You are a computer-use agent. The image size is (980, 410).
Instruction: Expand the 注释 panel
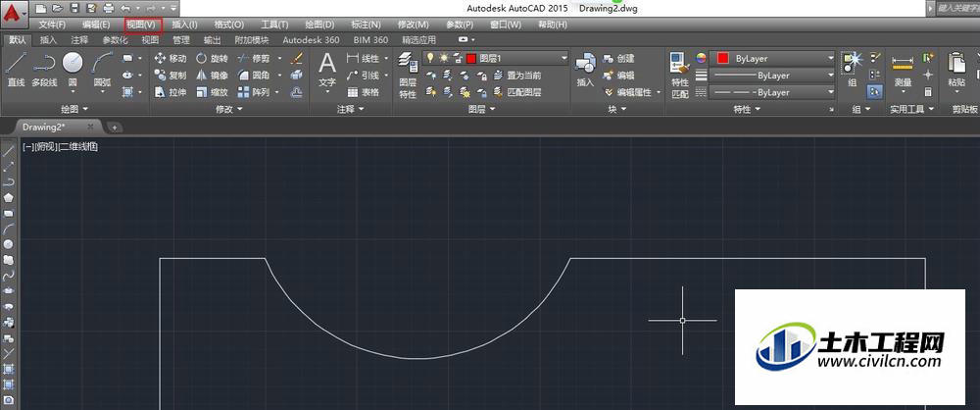point(351,109)
